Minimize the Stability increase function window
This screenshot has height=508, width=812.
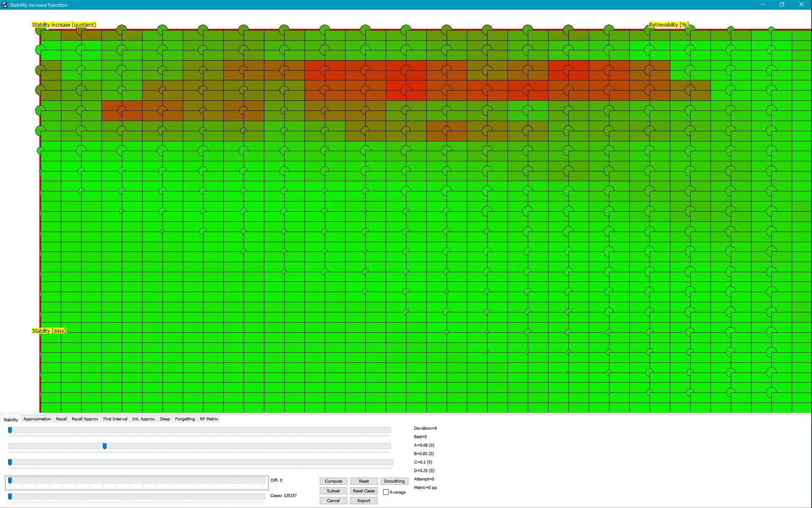tap(763, 5)
